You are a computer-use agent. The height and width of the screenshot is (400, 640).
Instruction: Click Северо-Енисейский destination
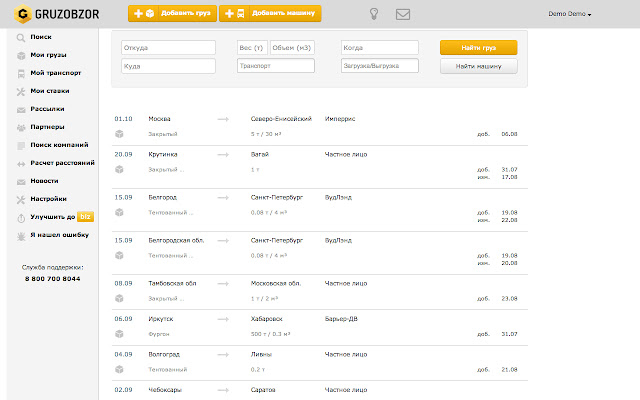[x=281, y=119]
